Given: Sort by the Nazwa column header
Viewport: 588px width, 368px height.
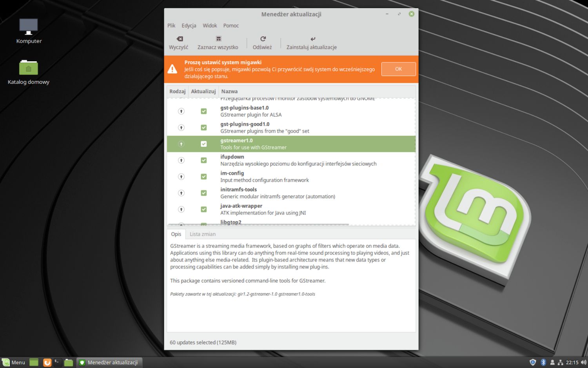Looking at the screenshot, I should [x=317, y=91].
